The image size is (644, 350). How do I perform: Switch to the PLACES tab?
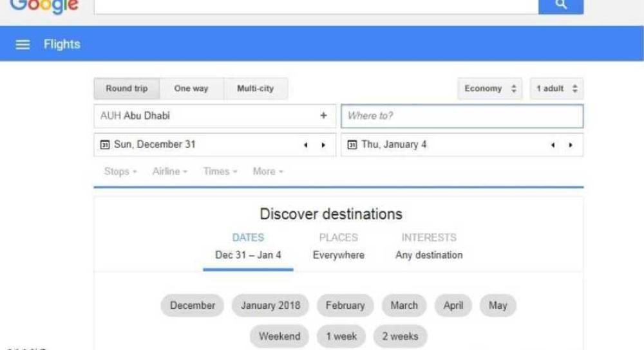(338, 245)
